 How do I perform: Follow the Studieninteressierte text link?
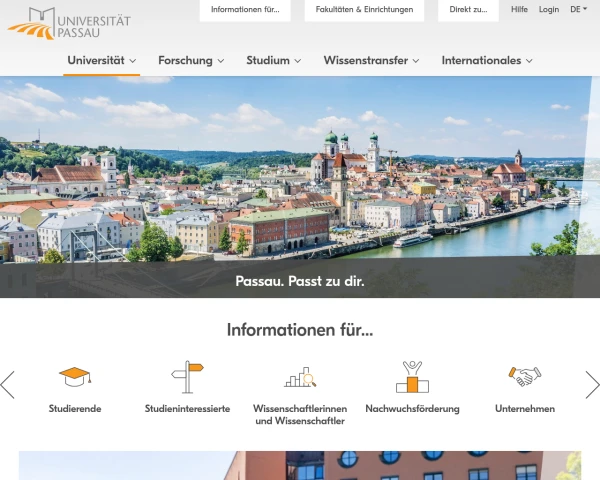pyautogui.click(x=187, y=408)
